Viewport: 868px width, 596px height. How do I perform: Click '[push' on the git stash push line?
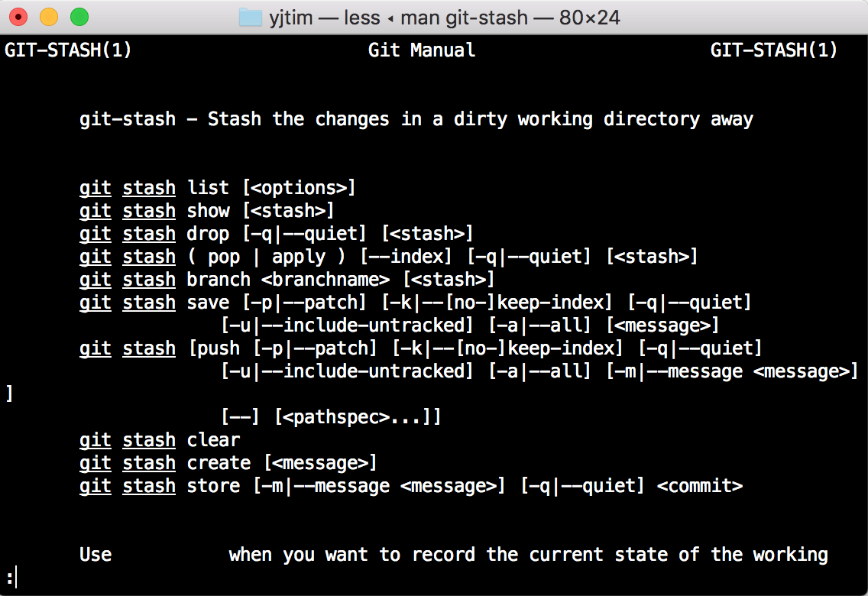[x=214, y=348]
